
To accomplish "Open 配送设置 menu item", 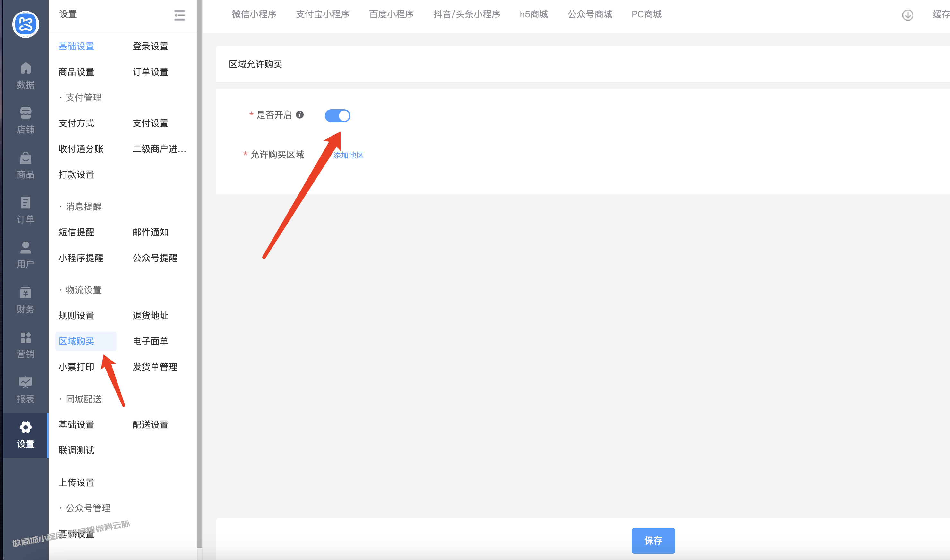I will point(150,425).
